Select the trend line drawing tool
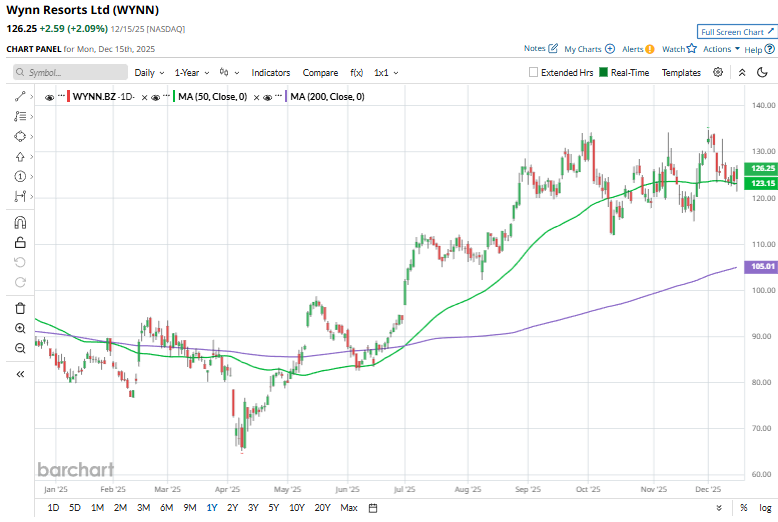 click(20, 96)
